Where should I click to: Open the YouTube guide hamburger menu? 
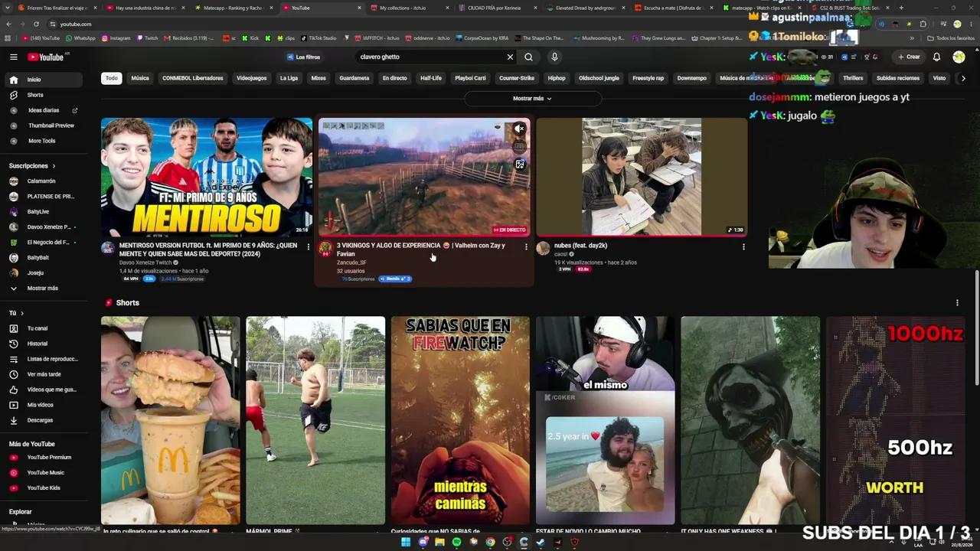point(13,57)
